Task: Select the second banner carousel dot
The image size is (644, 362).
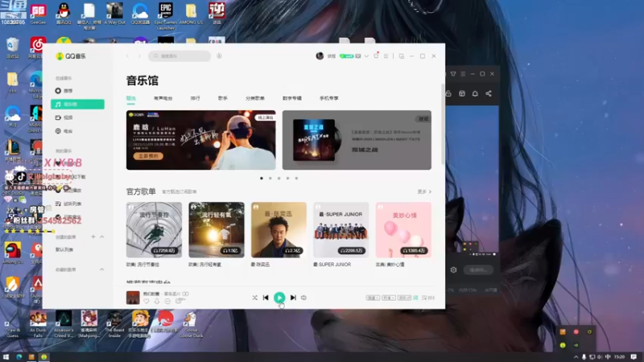Action: click(x=270, y=178)
